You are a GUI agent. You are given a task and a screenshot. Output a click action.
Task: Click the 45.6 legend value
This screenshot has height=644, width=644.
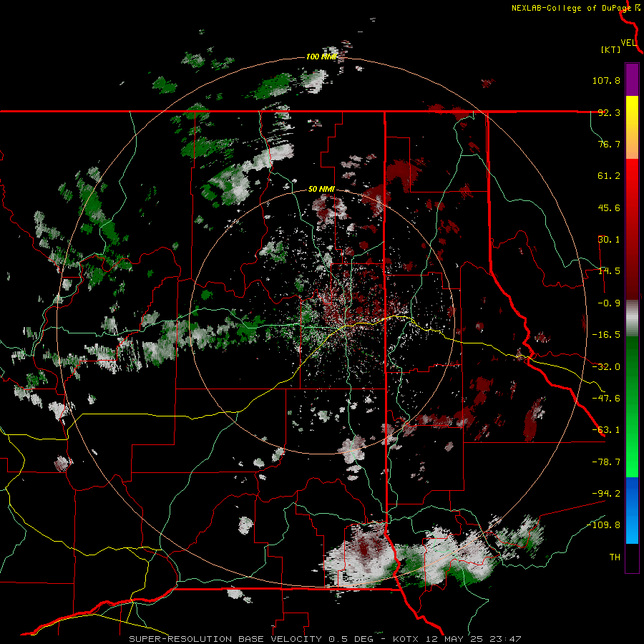click(x=609, y=208)
